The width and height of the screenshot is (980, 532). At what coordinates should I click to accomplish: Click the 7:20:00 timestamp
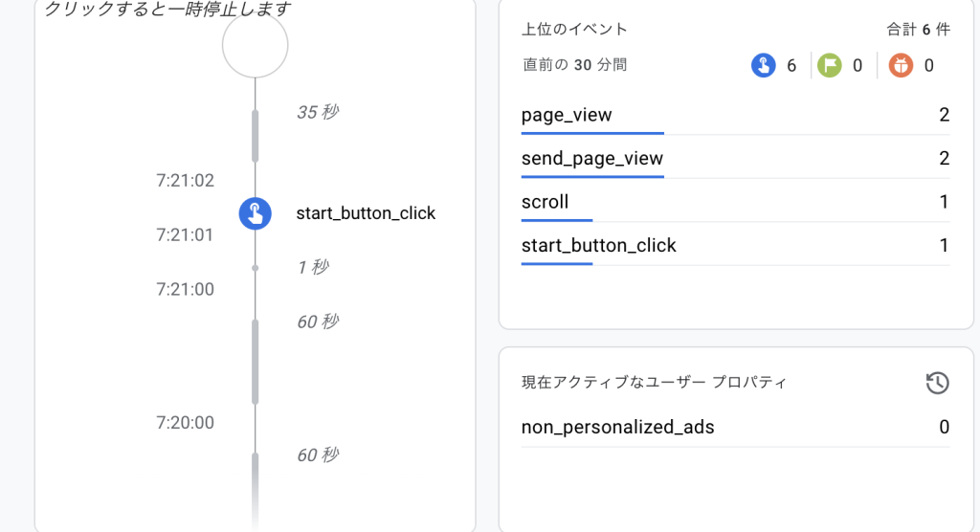click(x=185, y=422)
